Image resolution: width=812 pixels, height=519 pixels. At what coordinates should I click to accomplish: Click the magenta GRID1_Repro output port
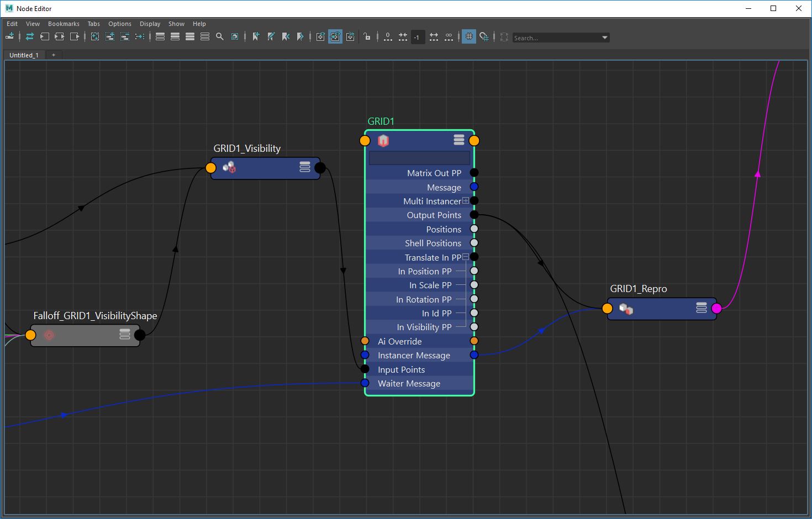(x=716, y=309)
